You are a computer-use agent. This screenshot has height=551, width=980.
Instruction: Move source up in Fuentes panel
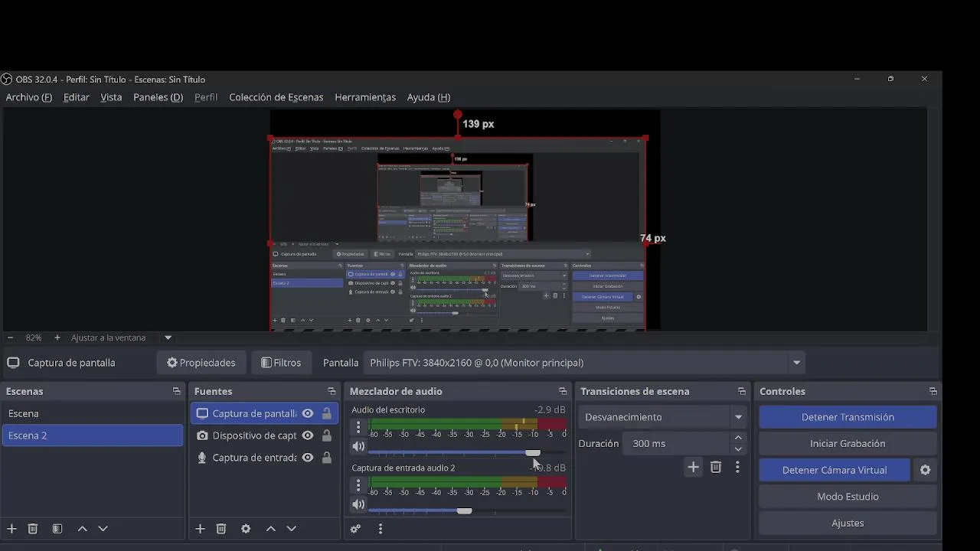coord(271,529)
